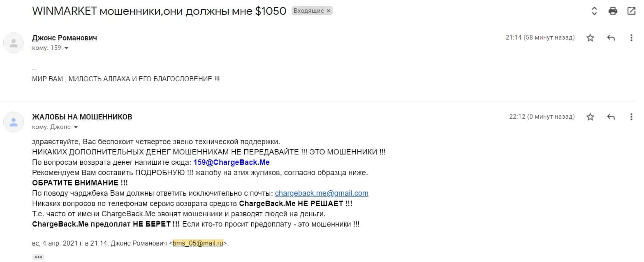Image resolution: width=644 pixels, height=262 pixels.
Task: Remove the Входящие label with its X
Action: point(328,11)
